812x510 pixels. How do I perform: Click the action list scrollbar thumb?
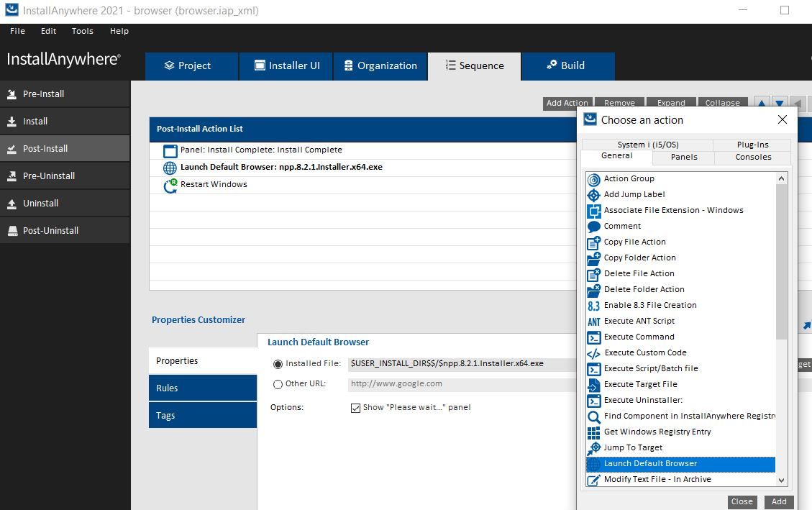click(x=782, y=261)
